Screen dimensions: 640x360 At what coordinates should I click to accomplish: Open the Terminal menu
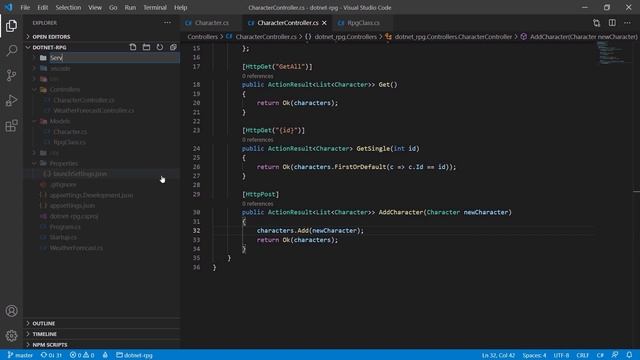pos(155,7)
